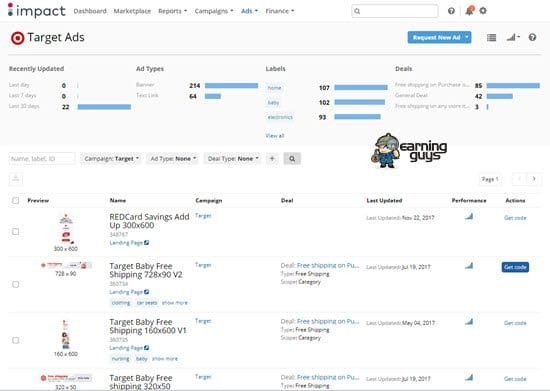Tick Target Baby Free Shipping 728x90 checkbox
550x391 pixels.
pyautogui.click(x=15, y=284)
